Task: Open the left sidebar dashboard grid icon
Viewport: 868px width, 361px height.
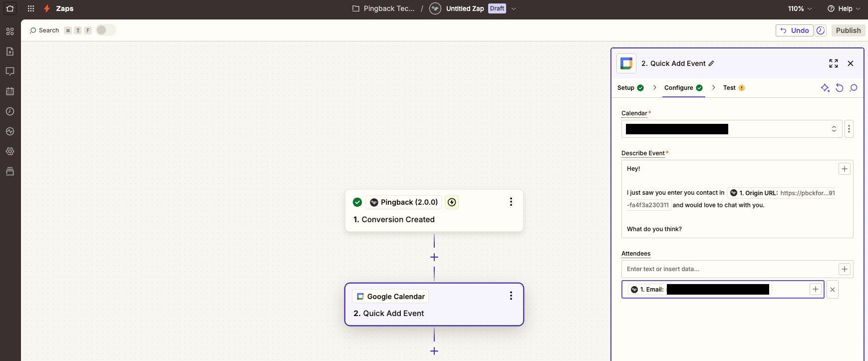Action: point(10,31)
